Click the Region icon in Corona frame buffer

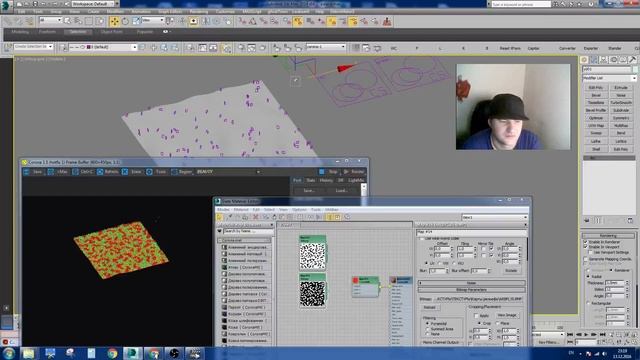point(174,172)
